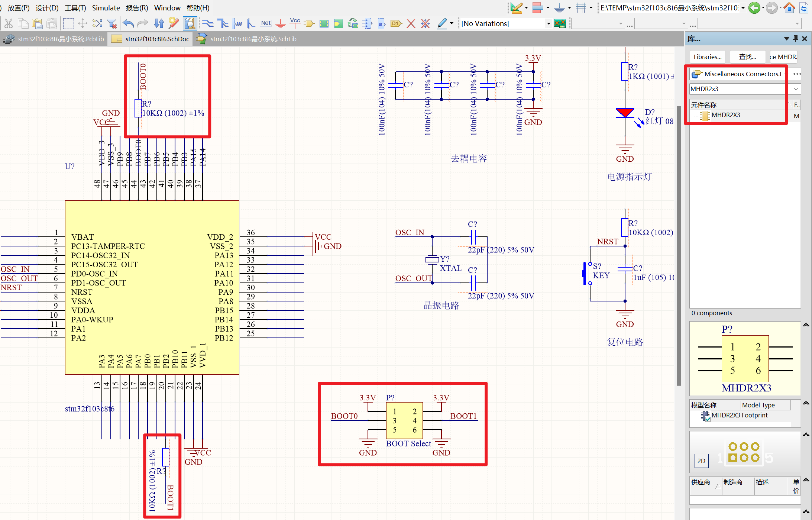
Task: Close the 库 library panel
Action: coord(805,39)
